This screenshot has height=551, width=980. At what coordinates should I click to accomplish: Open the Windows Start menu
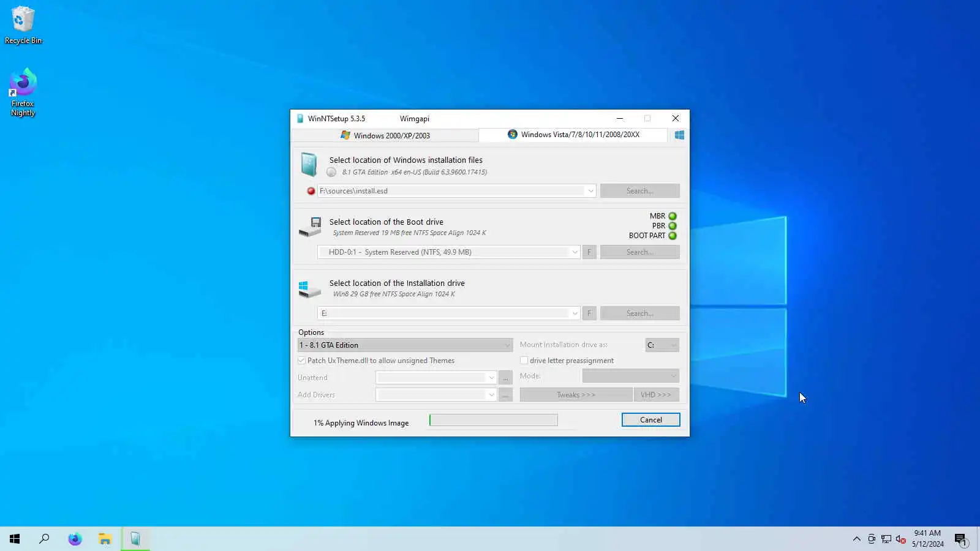point(15,539)
